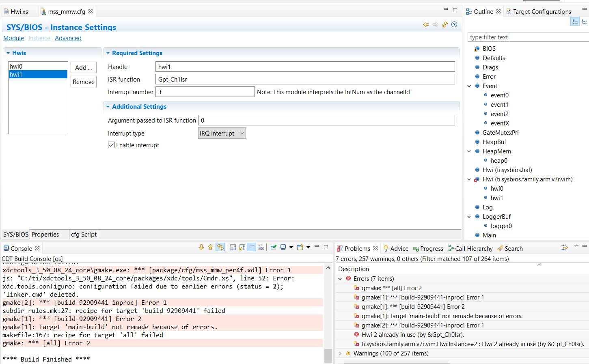Viewport: 589px width, 364px height.
Task: Click the console next error down arrow
Action: pyautogui.click(x=201, y=248)
